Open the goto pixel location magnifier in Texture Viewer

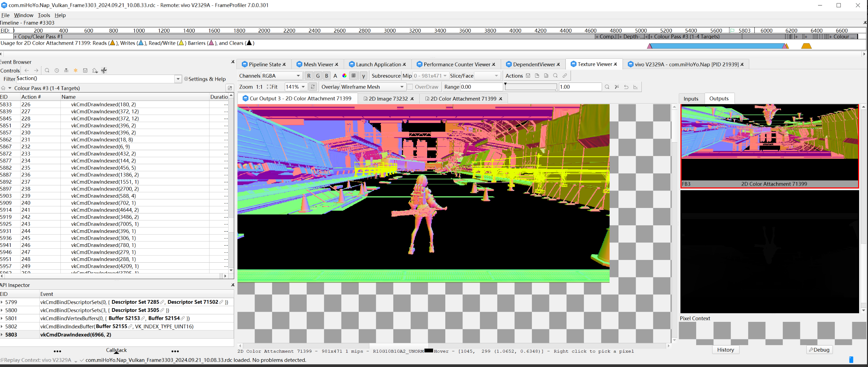[x=607, y=87]
